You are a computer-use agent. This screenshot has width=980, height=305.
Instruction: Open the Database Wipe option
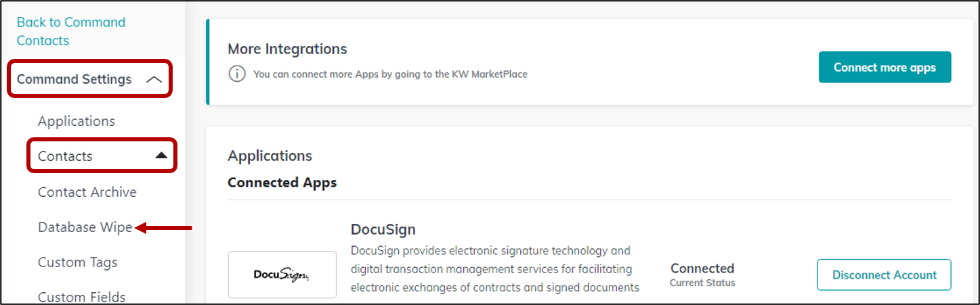85,227
